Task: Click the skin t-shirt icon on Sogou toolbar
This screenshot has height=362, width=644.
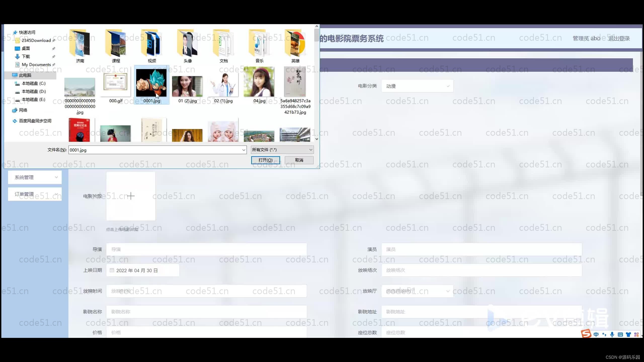Action: pos(628,334)
